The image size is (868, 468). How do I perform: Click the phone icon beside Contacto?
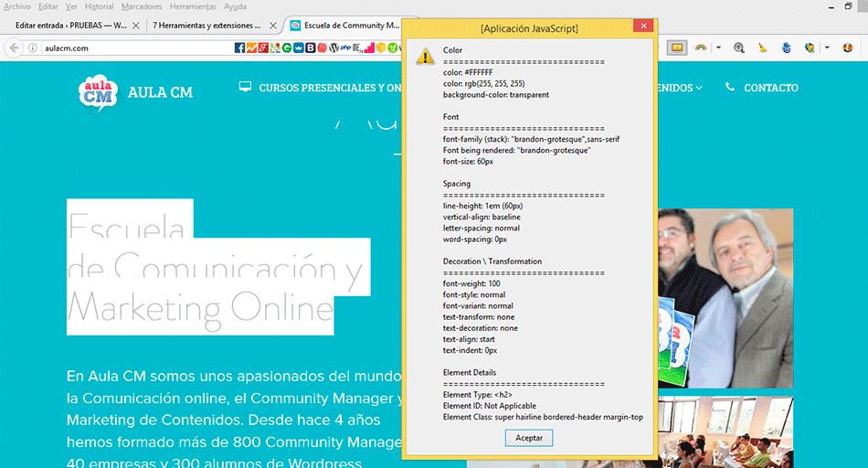coord(730,87)
